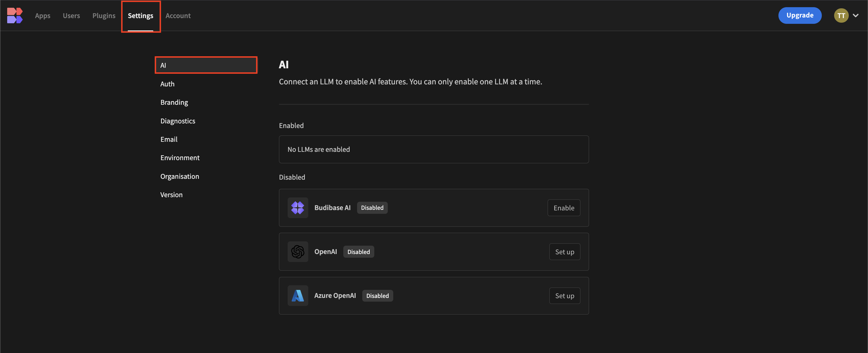This screenshot has height=353, width=868.
Task: Go to the Plugins tab
Action: pos(104,15)
